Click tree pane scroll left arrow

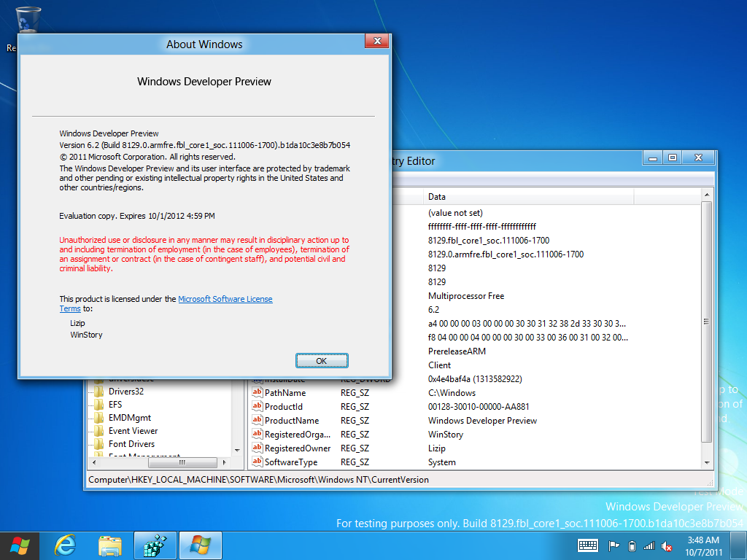tap(94, 462)
